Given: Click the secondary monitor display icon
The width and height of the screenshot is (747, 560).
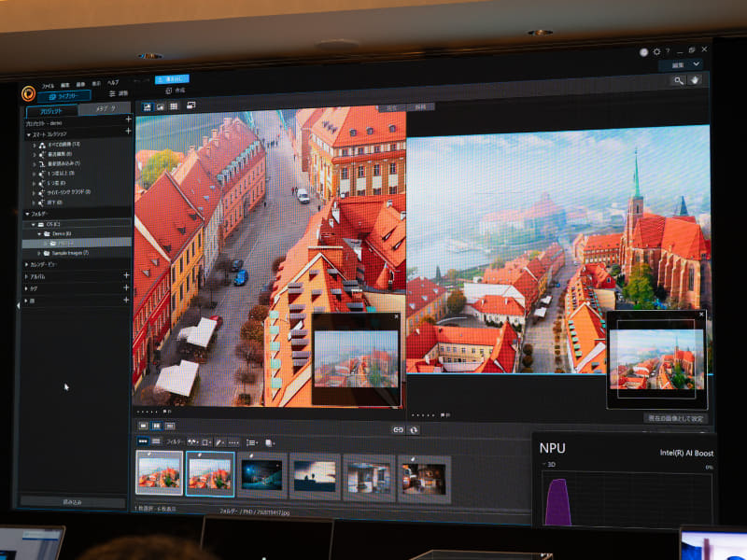Looking at the screenshot, I should tap(191, 105).
